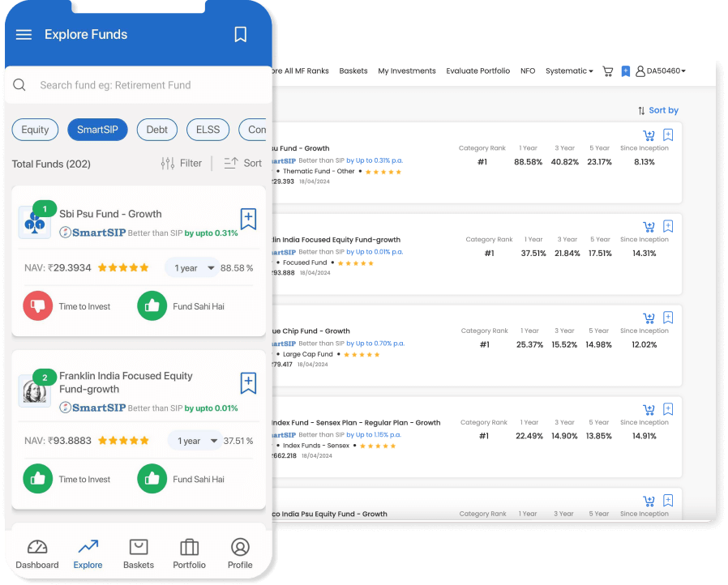
Task: Open Dashboard from the bottom navigation
Action: [37, 554]
